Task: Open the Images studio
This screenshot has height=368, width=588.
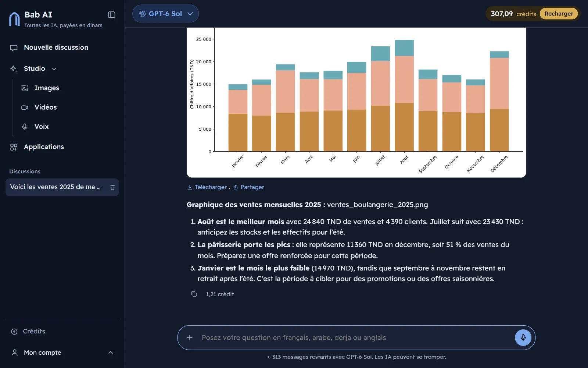Action: point(47,88)
